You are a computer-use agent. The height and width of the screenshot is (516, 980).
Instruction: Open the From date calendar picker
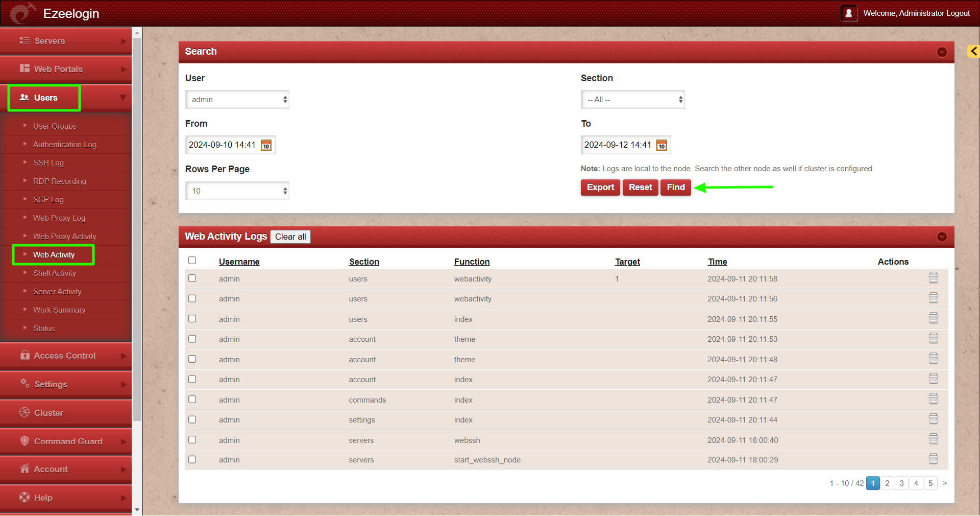(266, 146)
